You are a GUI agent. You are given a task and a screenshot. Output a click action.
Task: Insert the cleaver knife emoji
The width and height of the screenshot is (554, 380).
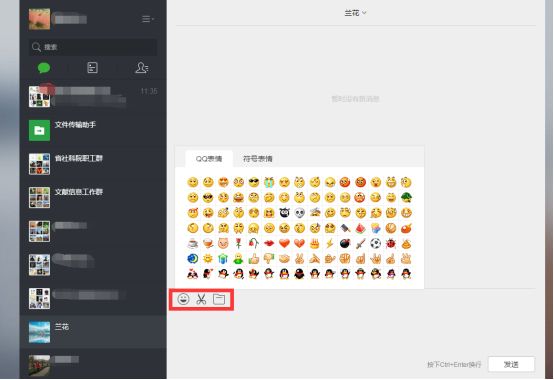tap(345, 228)
